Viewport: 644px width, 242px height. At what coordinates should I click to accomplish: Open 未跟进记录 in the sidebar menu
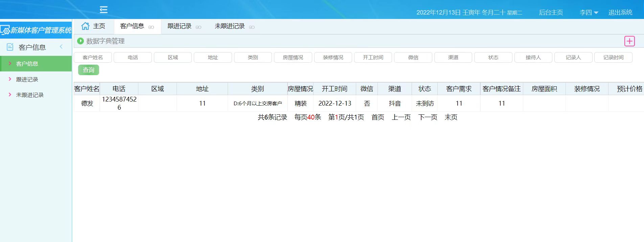click(x=30, y=95)
